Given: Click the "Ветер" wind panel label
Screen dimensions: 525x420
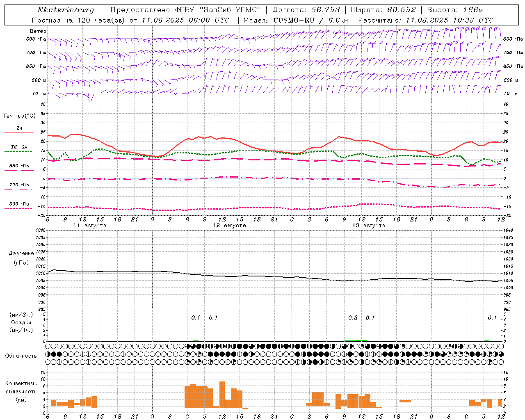Looking at the screenshot, I should pyautogui.click(x=38, y=31).
